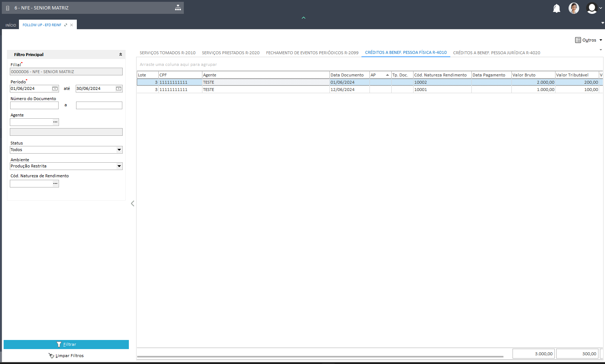
Task: Close the Follow Up - EFD Reinf tab
Action: coord(72,25)
